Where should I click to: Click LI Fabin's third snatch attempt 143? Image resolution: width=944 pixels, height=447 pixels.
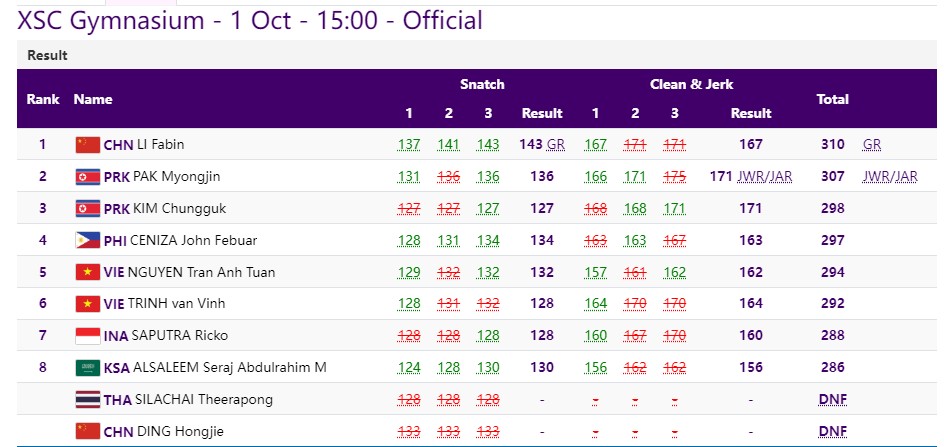click(488, 145)
